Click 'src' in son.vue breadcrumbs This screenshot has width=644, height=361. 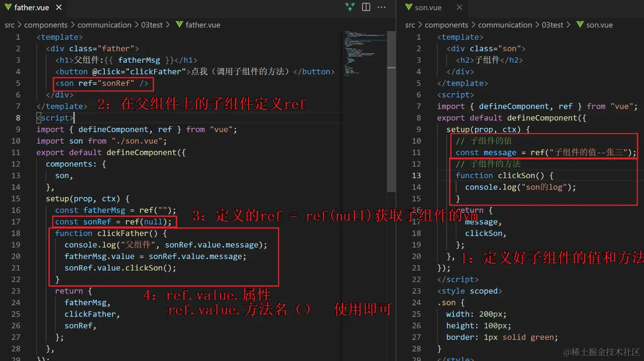click(x=410, y=25)
